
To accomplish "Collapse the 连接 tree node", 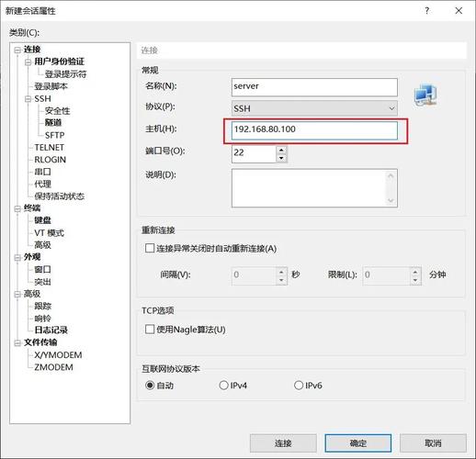I will pos(17,50).
